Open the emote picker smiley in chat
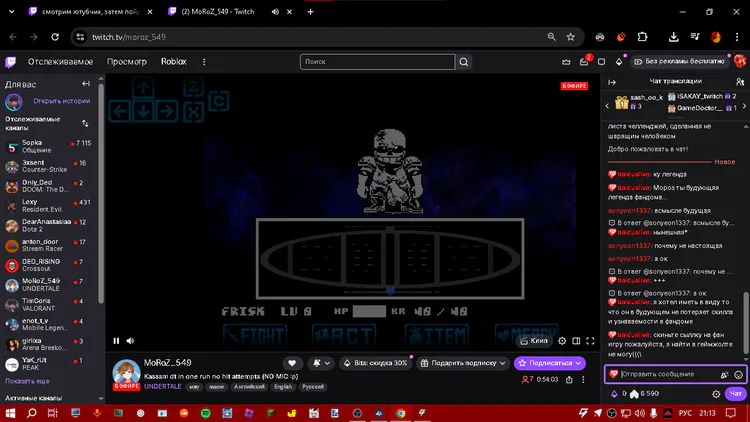Screen dimensions: 750x422 pyautogui.click(x=739, y=375)
